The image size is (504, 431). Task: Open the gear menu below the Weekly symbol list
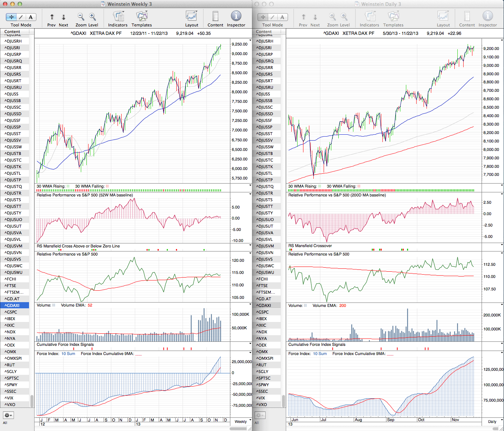click(x=8, y=415)
